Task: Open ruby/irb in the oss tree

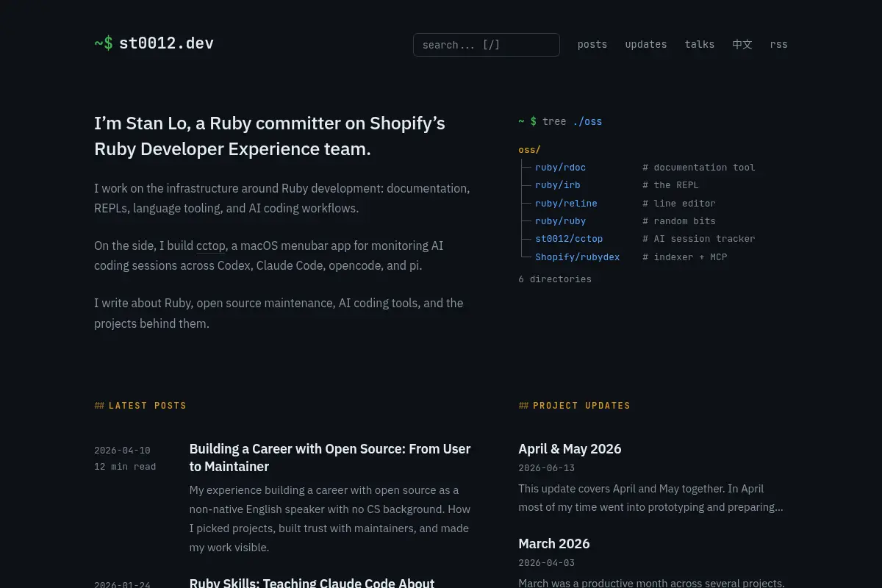Action: pyautogui.click(x=558, y=185)
